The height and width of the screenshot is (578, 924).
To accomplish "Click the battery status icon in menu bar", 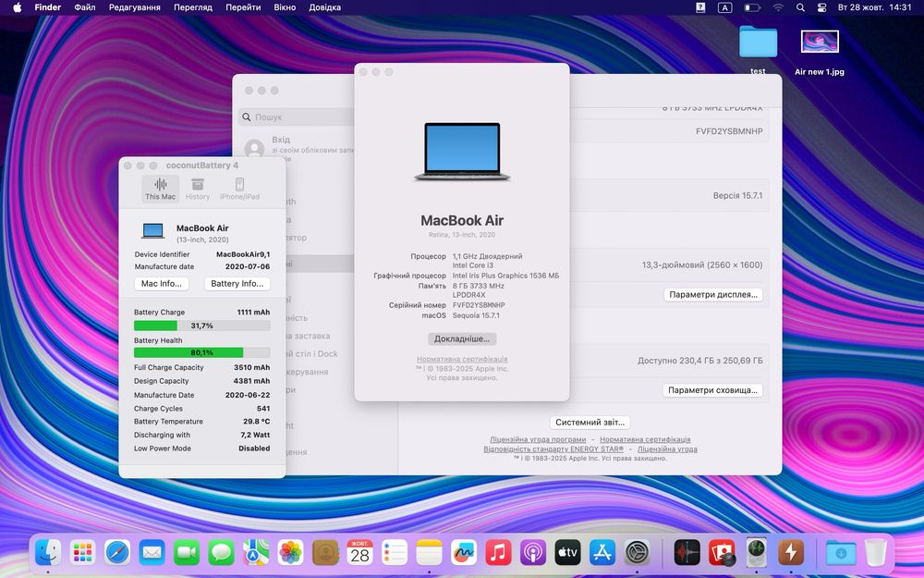I will click(751, 7).
